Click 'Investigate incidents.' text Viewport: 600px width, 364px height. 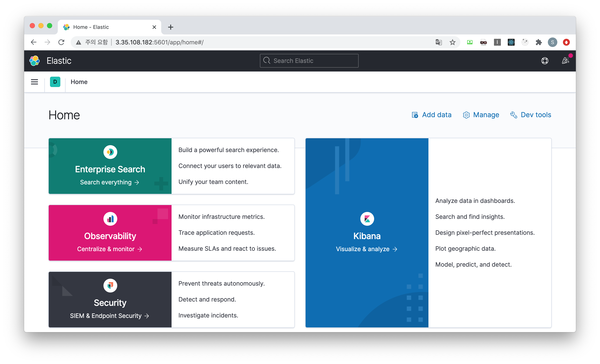pos(208,315)
